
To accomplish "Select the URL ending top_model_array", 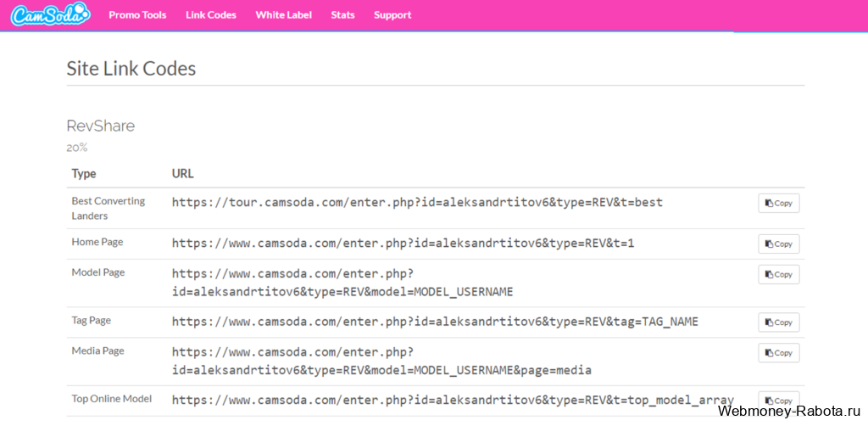I will (x=453, y=400).
